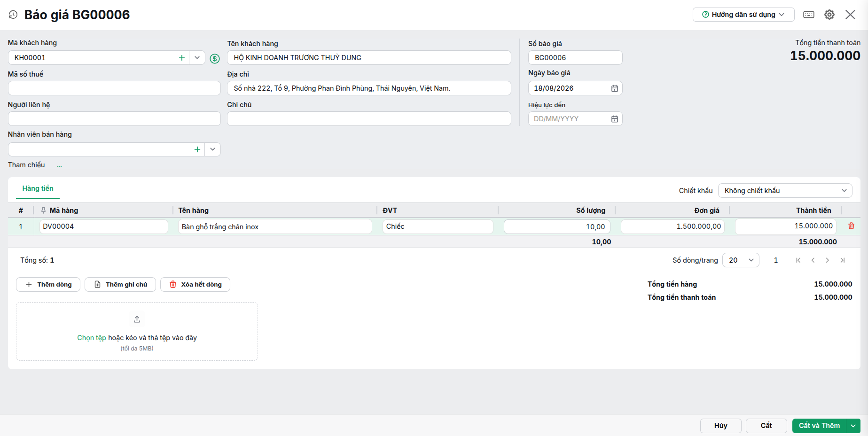Click the upload icon in file area

[137, 319]
